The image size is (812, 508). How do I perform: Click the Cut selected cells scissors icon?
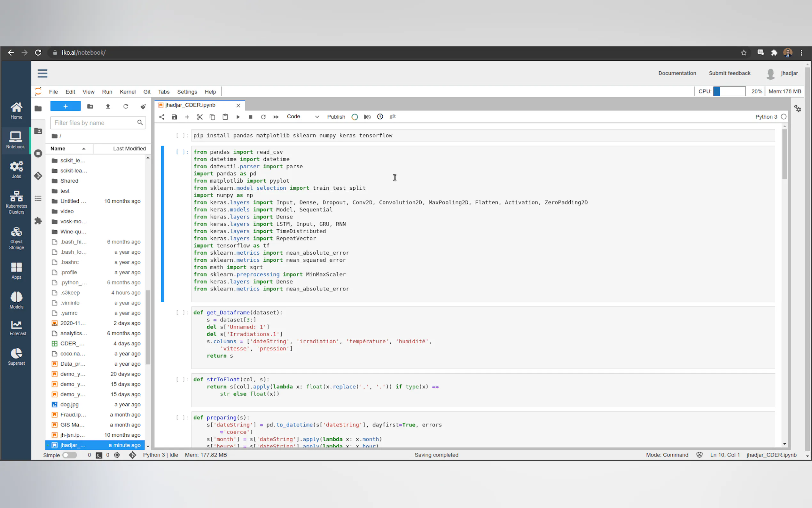click(x=200, y=117)
